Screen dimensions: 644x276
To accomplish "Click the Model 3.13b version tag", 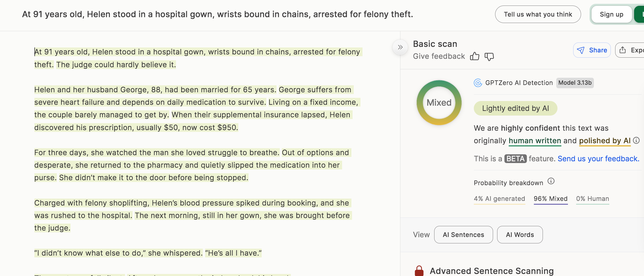I will (x=575, y=83).
